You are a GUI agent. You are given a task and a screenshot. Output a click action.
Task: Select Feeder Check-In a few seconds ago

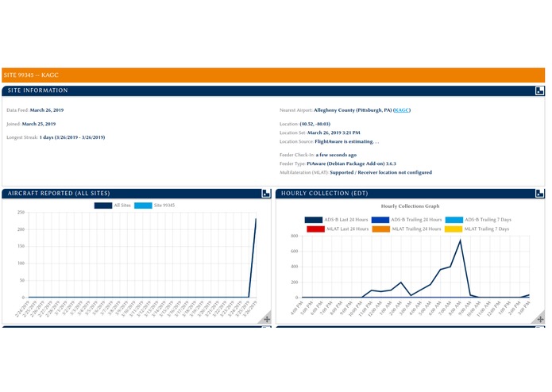click(336, 155)
